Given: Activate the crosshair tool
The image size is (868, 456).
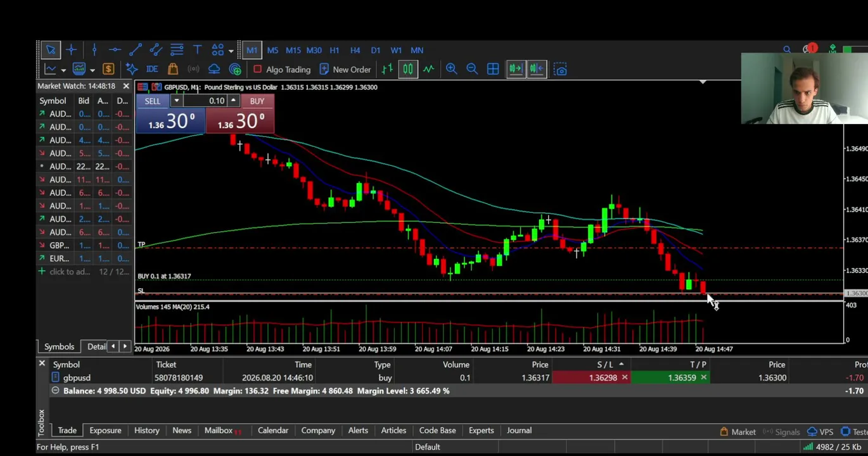Looking at the screenshot, I should (71, 50).
